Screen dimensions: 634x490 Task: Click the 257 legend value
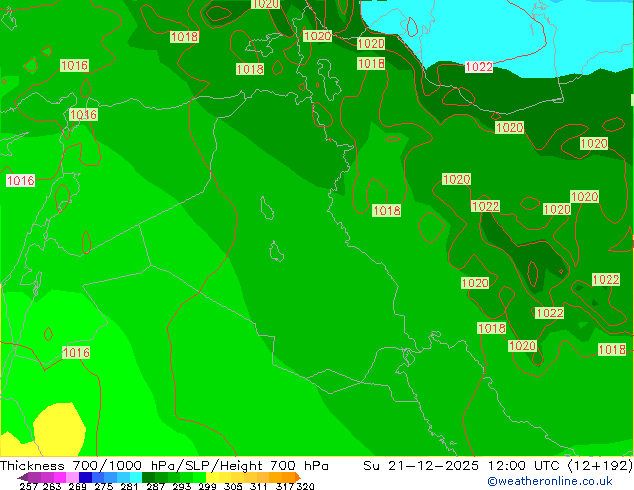click(x=28, y=486)
